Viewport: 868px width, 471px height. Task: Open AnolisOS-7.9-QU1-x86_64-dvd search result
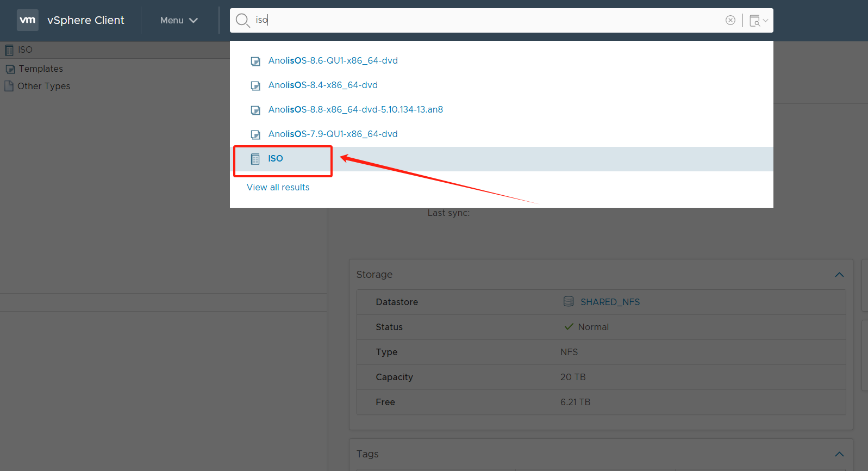click(333, 134)
